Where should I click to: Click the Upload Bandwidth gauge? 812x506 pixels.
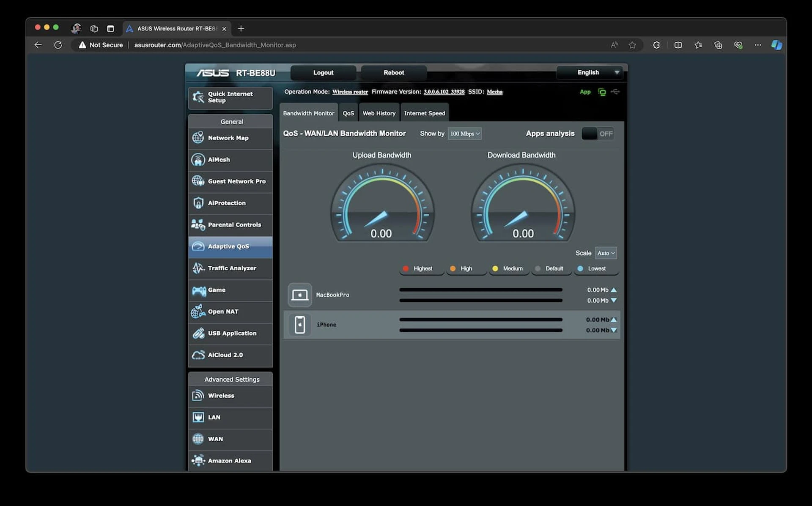pyautogui.click(x=382, y=203)
